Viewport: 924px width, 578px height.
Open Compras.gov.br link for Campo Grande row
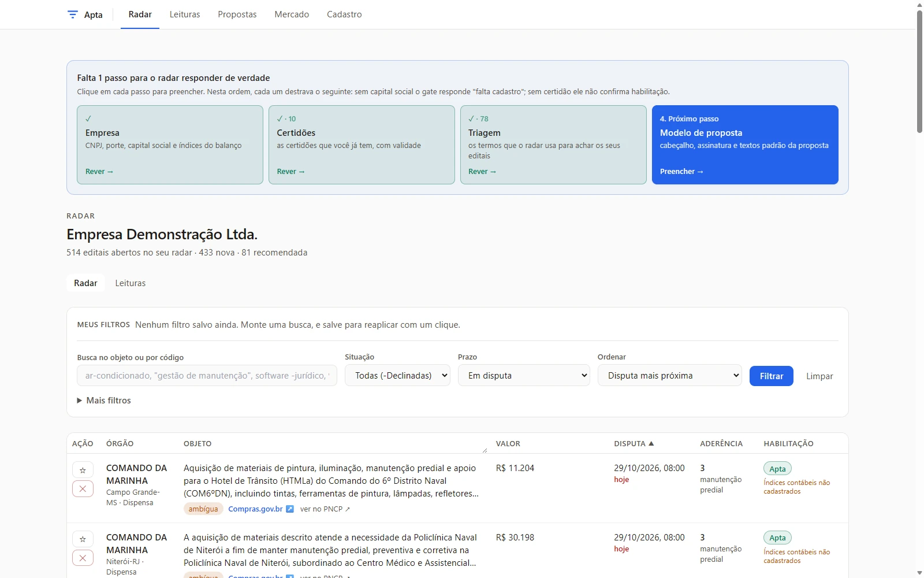click(x=261, y=509)
